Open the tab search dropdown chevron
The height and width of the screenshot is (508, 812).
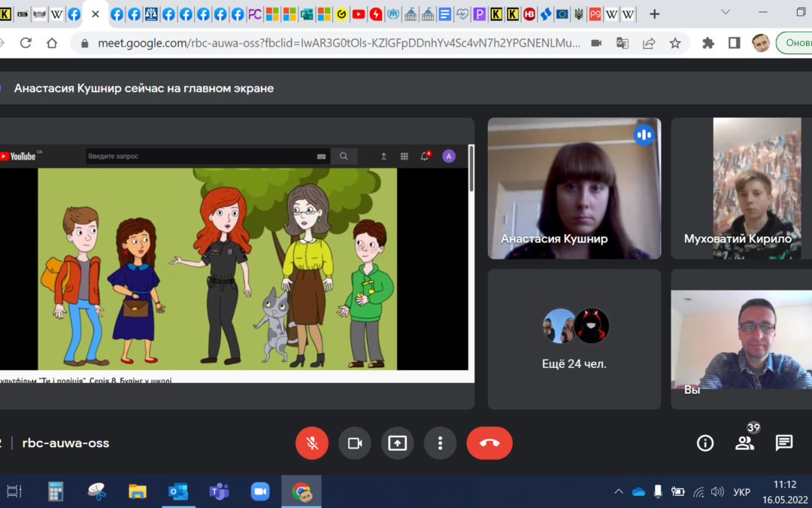tap(726, 12)
